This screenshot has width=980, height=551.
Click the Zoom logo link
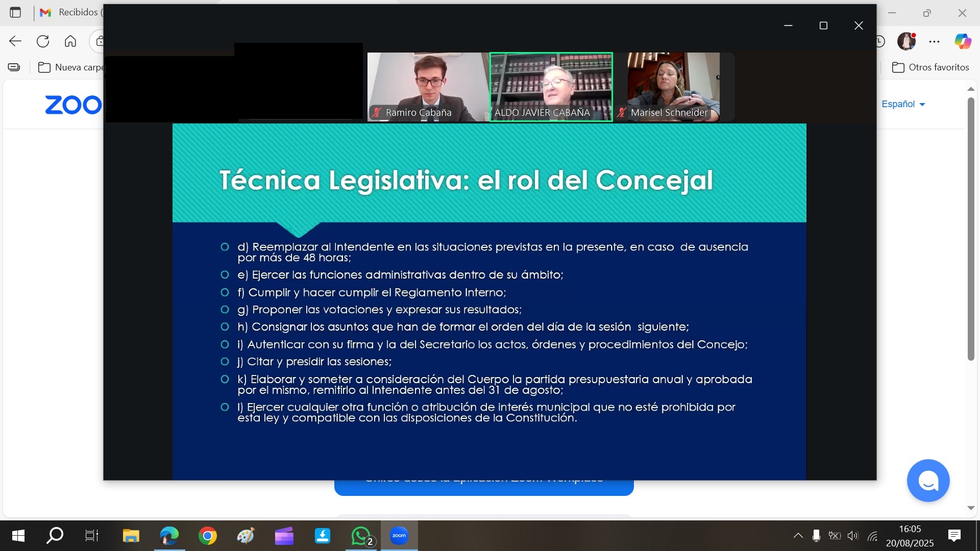pyautogui.click(x=73, y=105)
